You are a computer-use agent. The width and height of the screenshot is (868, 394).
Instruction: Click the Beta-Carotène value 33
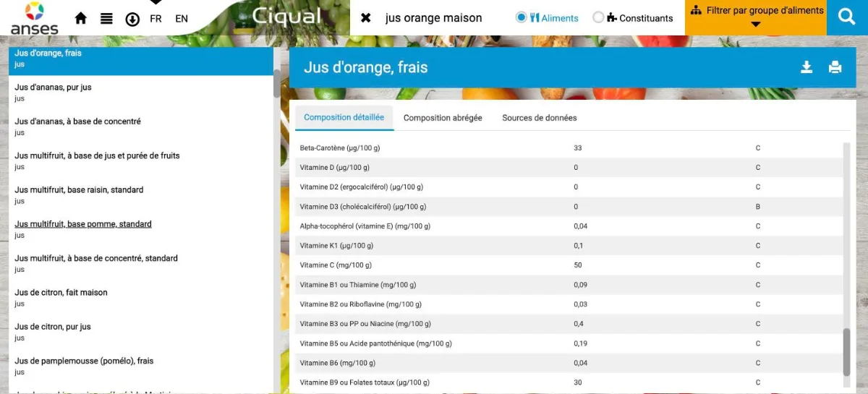pos(578,147)
